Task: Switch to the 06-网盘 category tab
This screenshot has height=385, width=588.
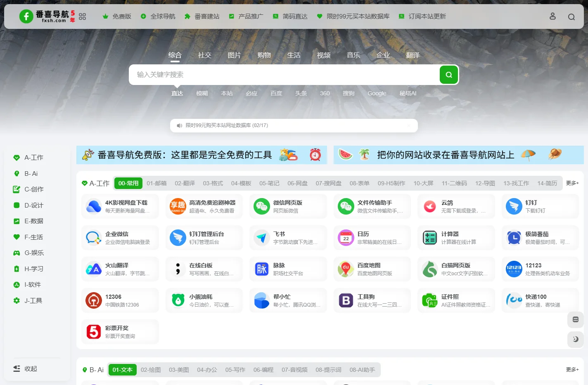Action: tap(297, 183)
